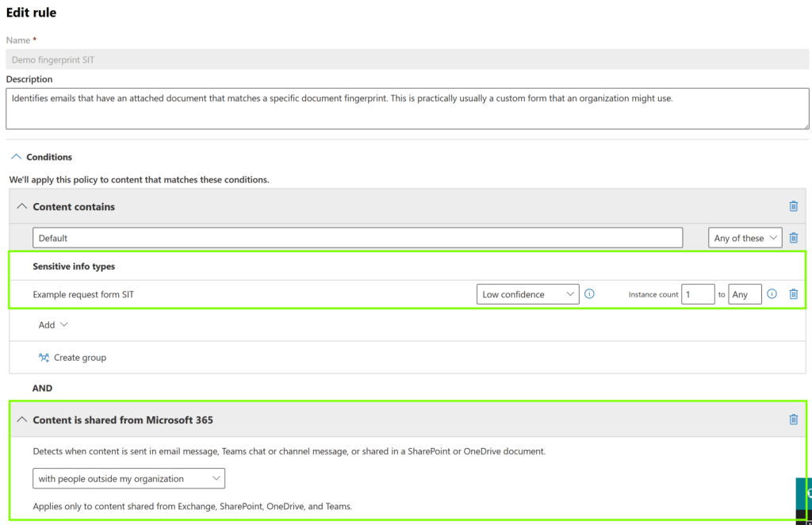Click the Default group name field
The width and height of the screenshot is (812, 525).
(357, 238)
